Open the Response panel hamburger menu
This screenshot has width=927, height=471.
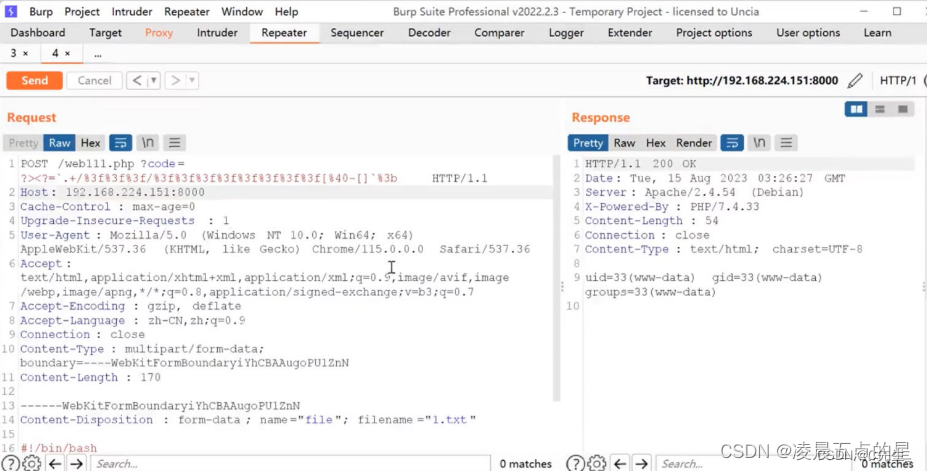[x=786, y=142]
